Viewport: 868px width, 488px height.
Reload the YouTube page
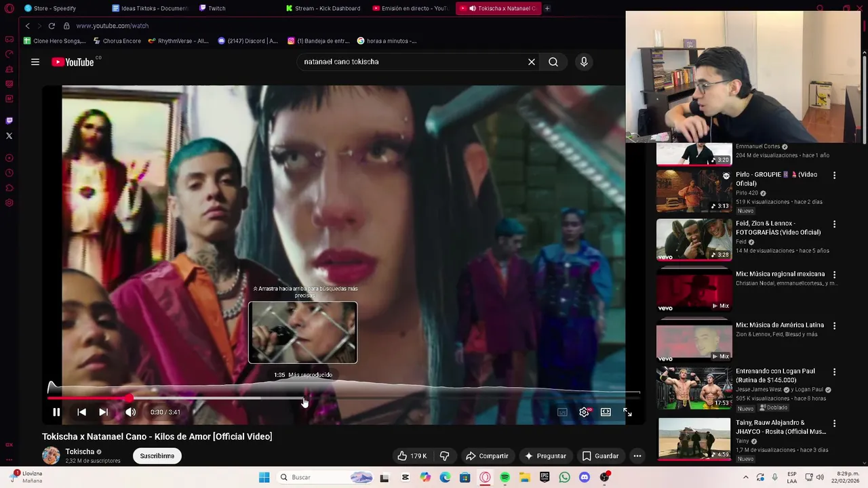52,26
